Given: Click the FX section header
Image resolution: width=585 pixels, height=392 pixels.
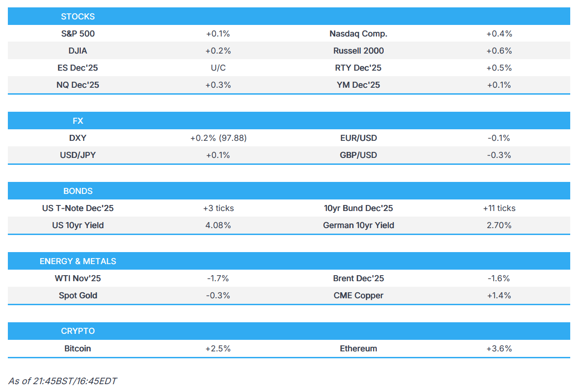Looking at the screenshot, I should pos(78,121).
